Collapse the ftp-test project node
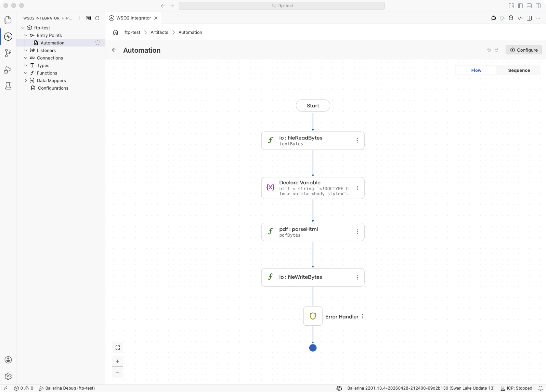Viewport: 546px width, 392px height. 23,28
